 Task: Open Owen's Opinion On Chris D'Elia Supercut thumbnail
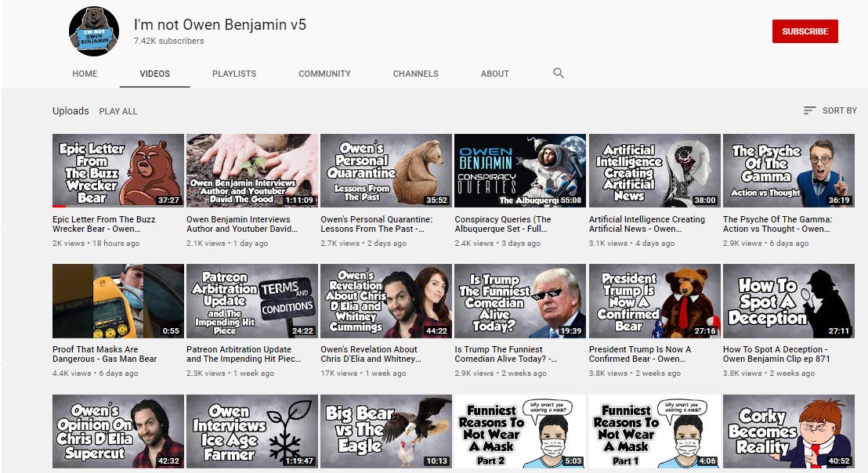click(x=118, y=431)
